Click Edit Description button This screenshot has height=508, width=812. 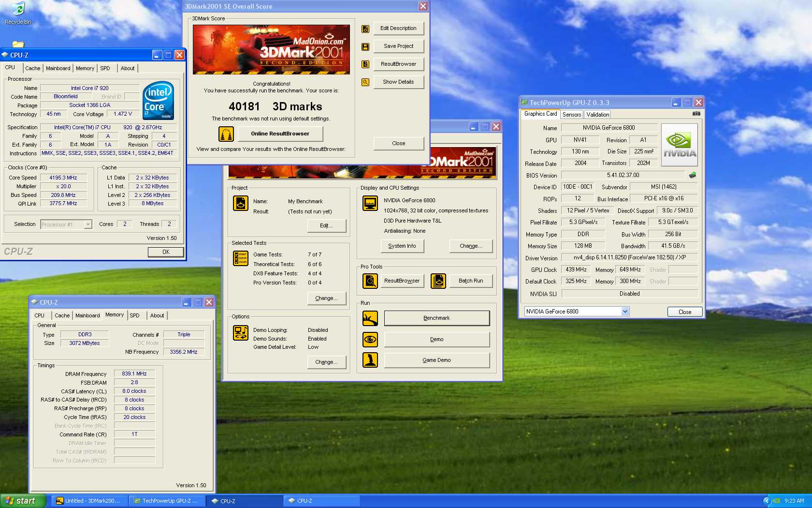tap(398, 29)
